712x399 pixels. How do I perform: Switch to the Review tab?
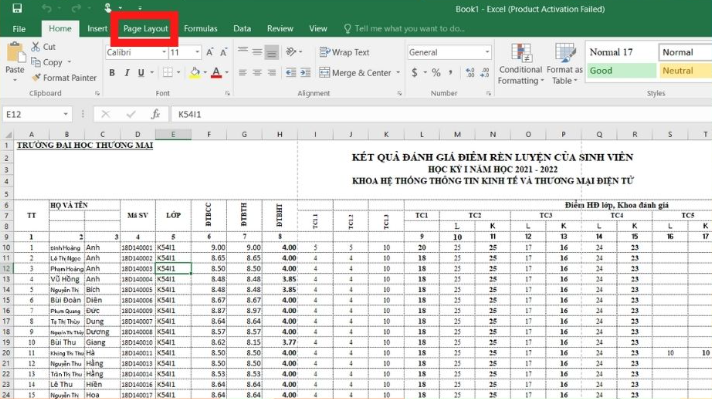pyautogui.click(x=280, y=28)
